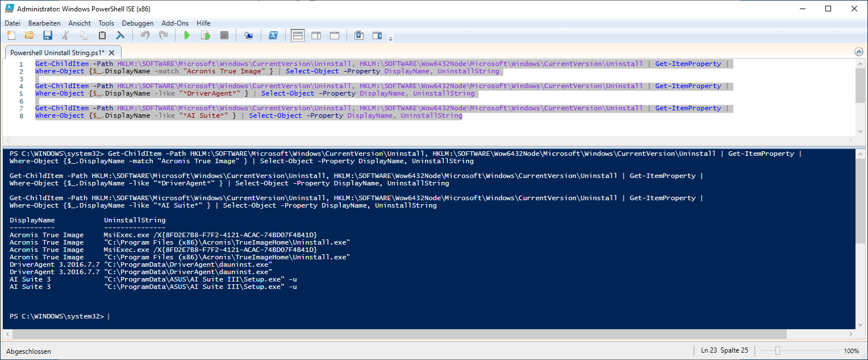
Task: Click the open script folder icon
Action: (30, 36)
